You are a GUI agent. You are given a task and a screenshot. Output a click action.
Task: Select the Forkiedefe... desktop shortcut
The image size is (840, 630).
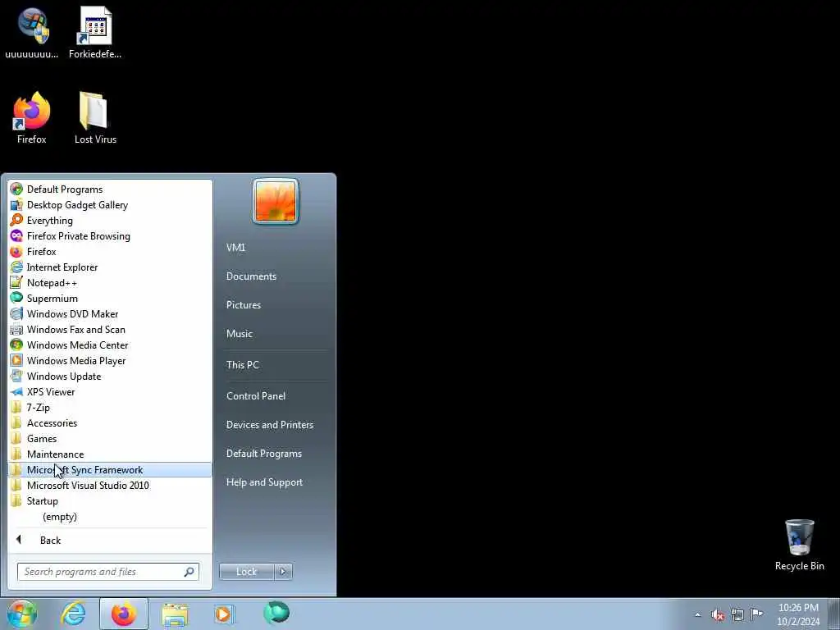point(95,32)
